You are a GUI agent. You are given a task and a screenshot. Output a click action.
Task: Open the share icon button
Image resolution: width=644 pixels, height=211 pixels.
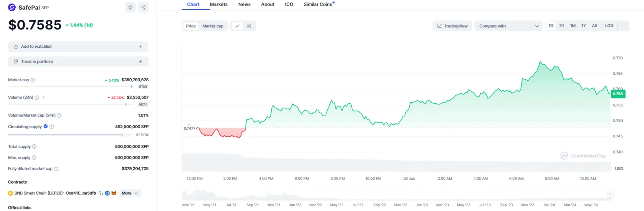(x=143, y=7)
